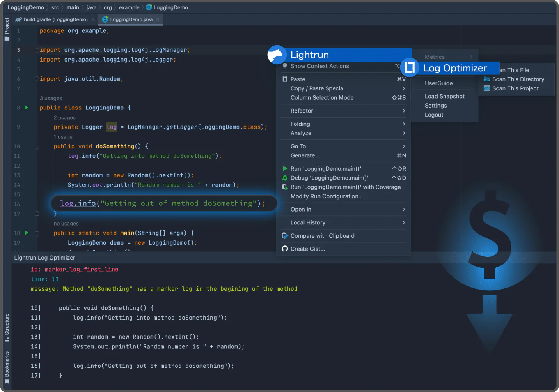Click the Java class icon on LoggingDemo.java tab
The height and width of the screenshot is (392, 559).
pos(105,19)
